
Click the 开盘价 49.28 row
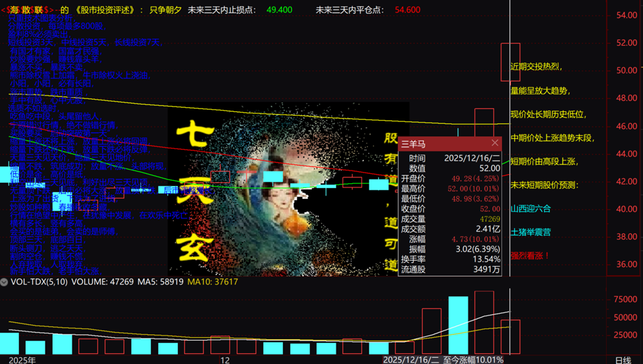point(450,179)
